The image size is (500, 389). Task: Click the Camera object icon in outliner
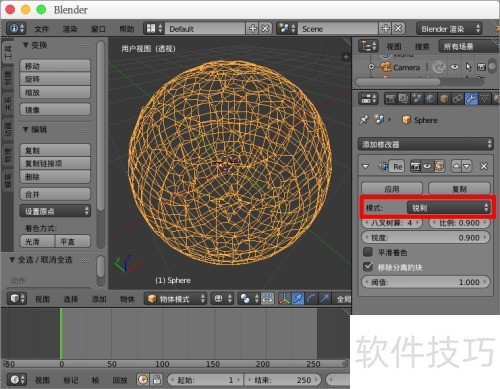(x=386, y=67)
